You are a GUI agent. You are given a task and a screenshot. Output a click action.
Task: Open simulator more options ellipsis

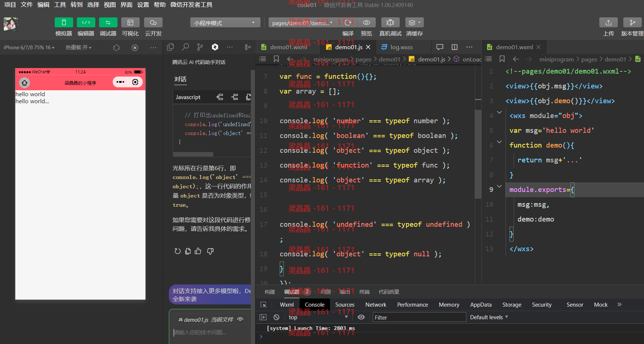153,47
